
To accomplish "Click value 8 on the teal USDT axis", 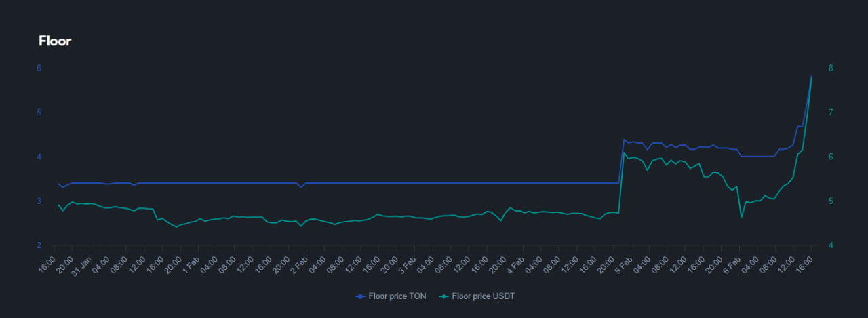I will point(830,68).
